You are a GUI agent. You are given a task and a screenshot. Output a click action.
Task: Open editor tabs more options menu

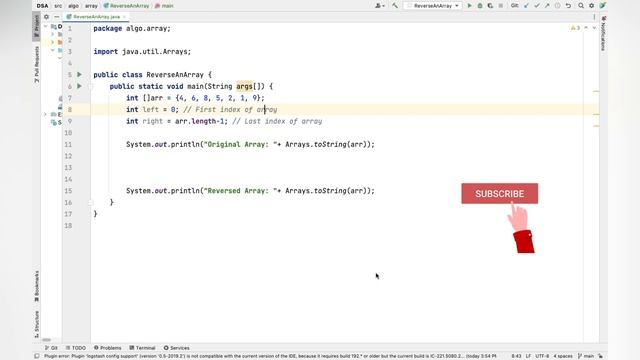(x=594, y=17)
